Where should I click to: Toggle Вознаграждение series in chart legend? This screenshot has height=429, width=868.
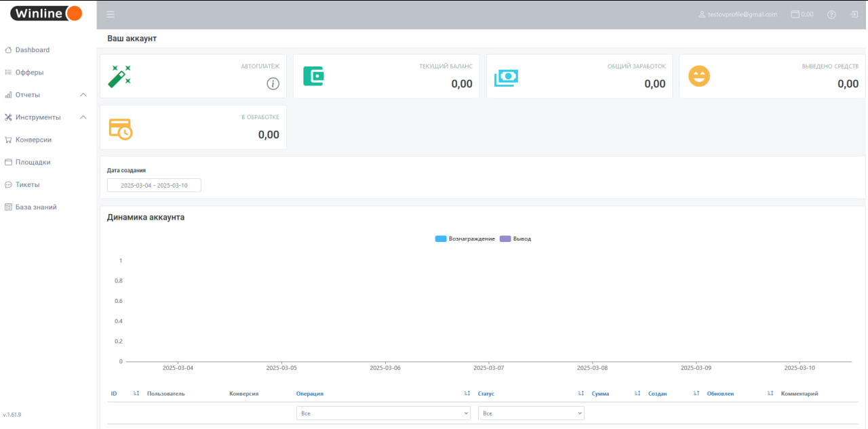465,239
